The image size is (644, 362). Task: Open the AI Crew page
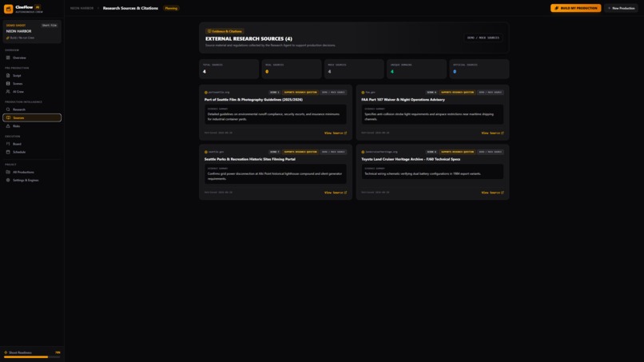pos(32,92)
